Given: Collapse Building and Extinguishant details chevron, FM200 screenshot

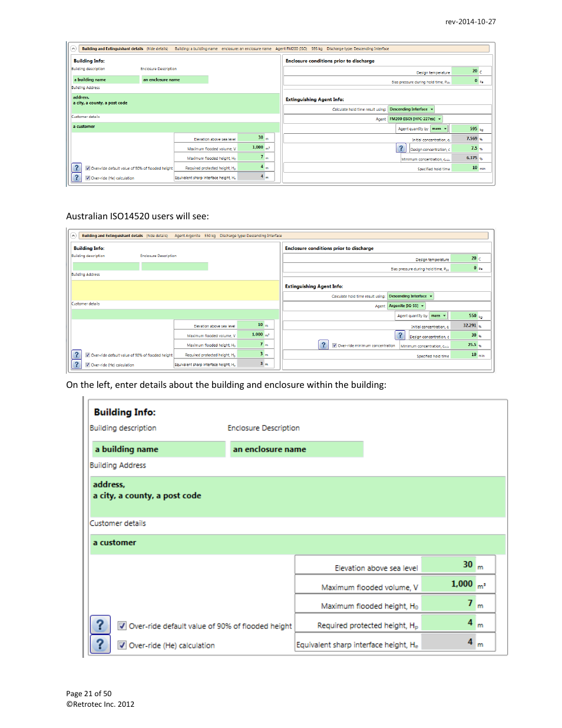Looking at the screenshot, I should [x=74, y=49].
